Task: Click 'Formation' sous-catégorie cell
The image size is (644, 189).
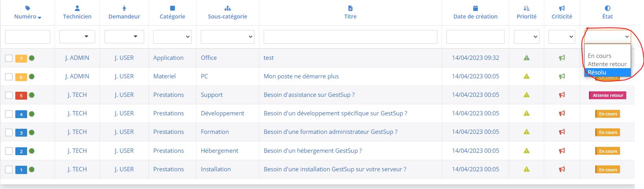Action: click(215, 132)
